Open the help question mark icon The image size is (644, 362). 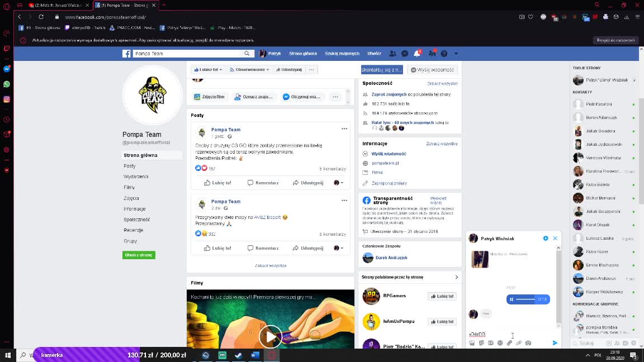tap(444, 54)
